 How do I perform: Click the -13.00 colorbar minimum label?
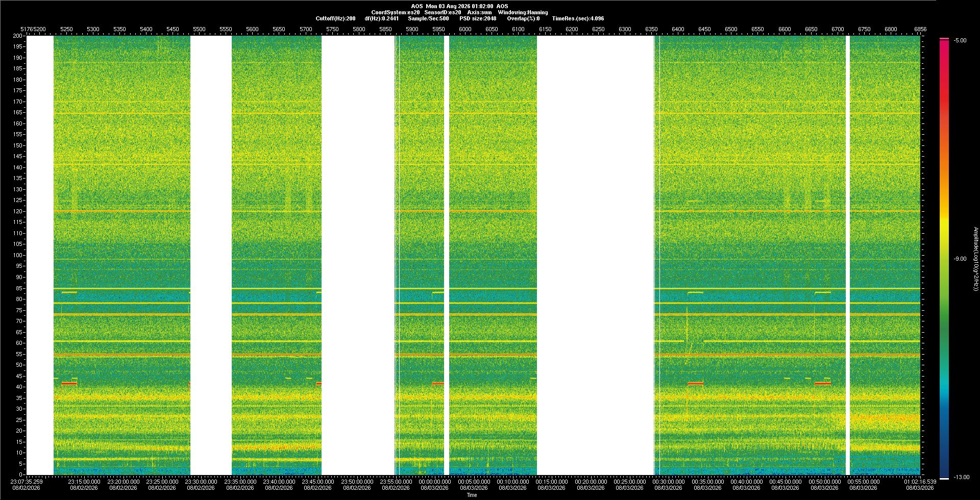[962, 478]
